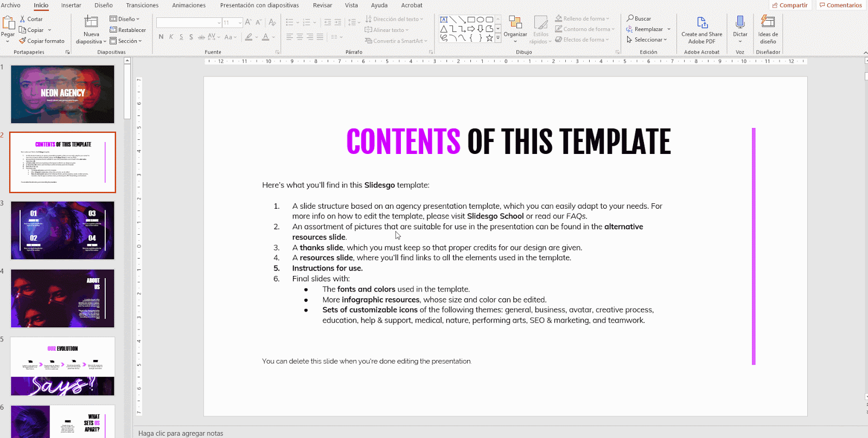Justify text in Párrafo group
Image resolution: width=868 pixels, height=438 pixels.
(x=320, y=37)
